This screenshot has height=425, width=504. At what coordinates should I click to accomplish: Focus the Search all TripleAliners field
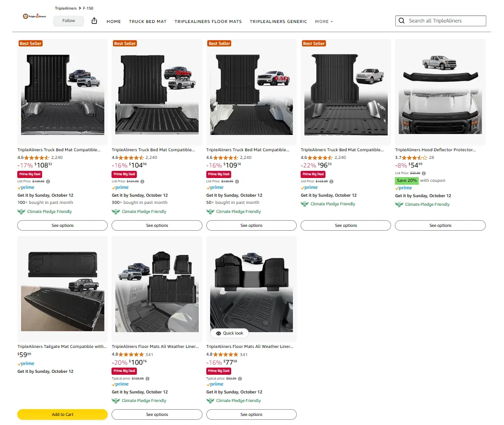tap(446, 21)
